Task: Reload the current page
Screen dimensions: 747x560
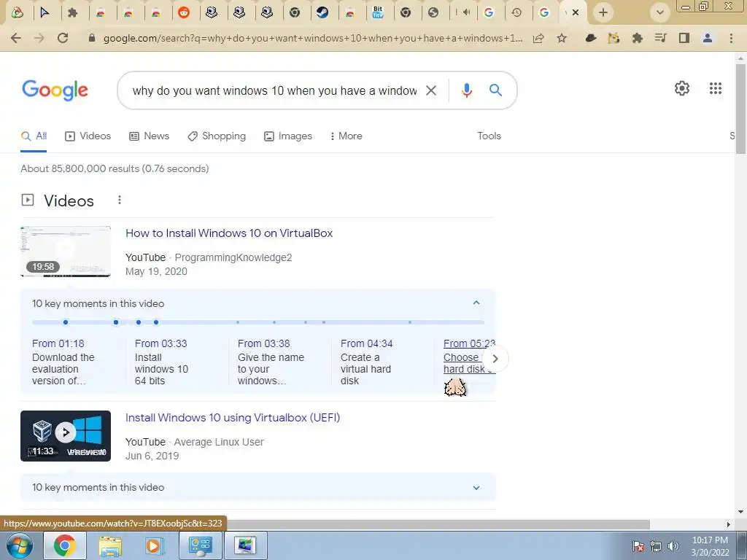Action: (x=63, y=38)
